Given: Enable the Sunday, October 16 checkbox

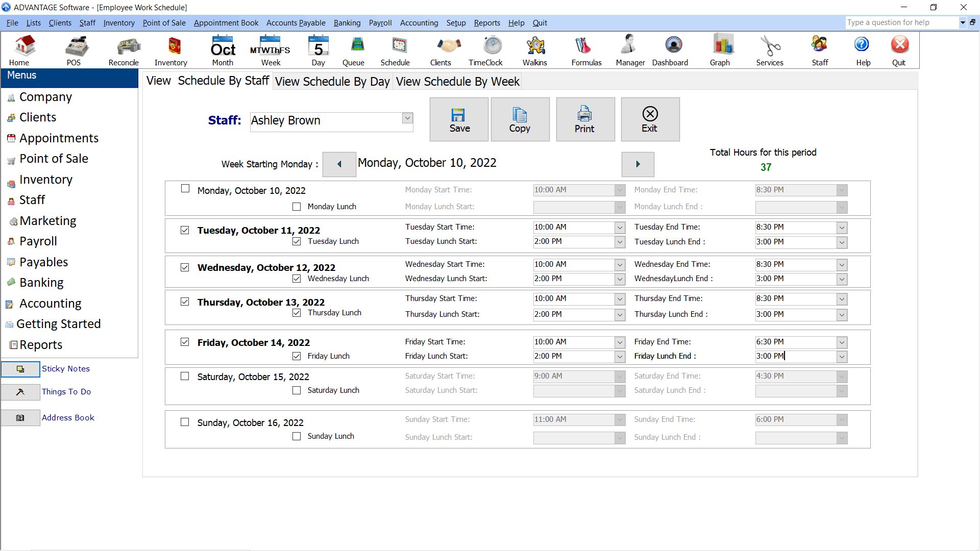Looking at the screenshot, I should 185,422.
